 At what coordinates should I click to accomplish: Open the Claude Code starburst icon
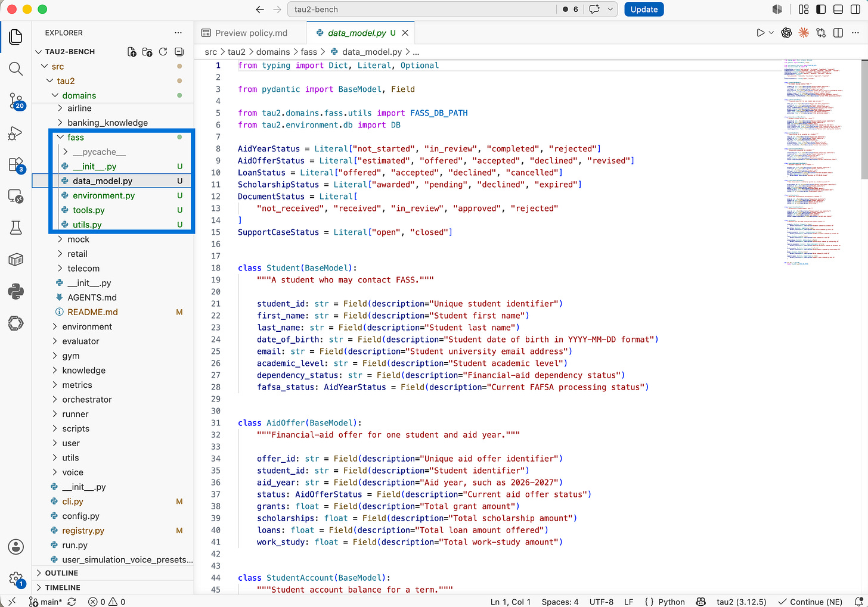[804, 33]
